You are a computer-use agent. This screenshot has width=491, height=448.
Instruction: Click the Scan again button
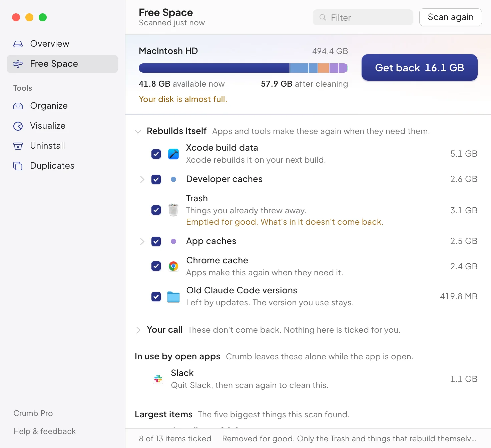click(x=450, y=17)
